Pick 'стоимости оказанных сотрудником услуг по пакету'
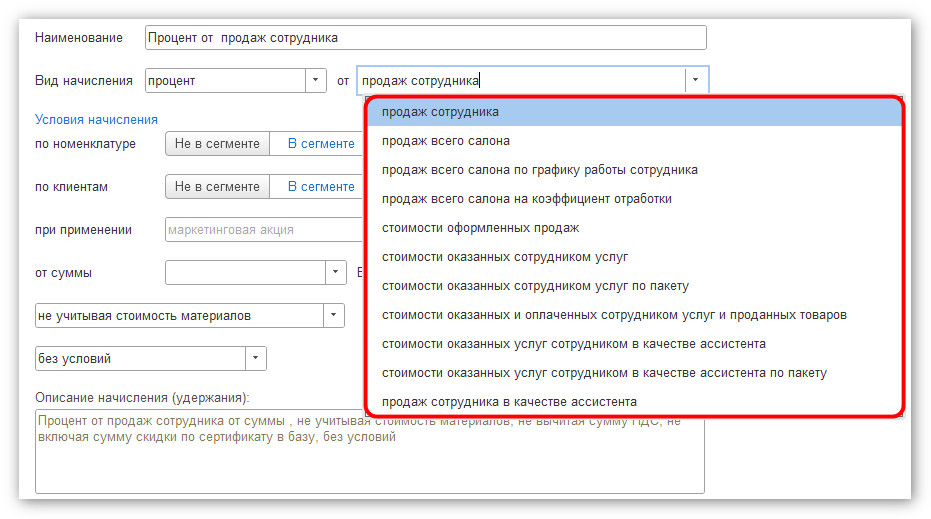The height and width of the screenshot is (519, 931). 634,286
